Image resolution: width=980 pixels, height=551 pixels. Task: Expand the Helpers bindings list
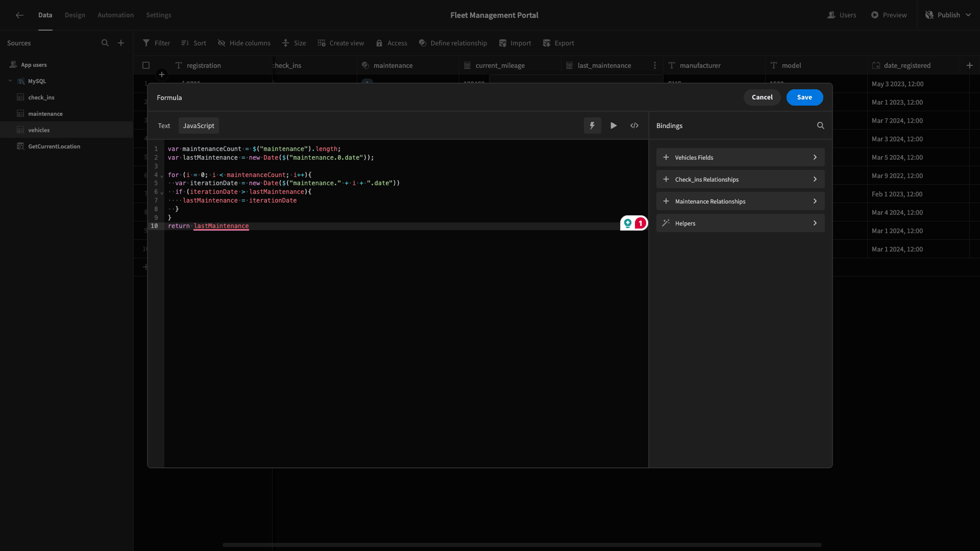point(815,223)
